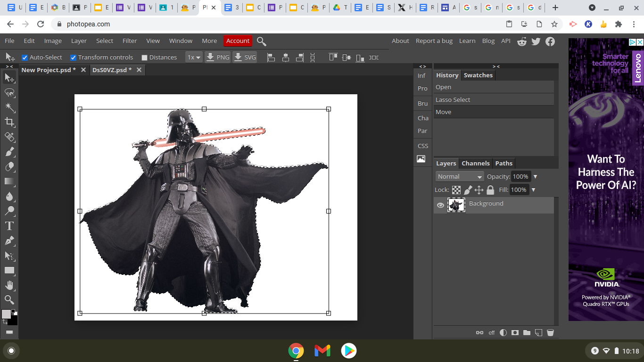Align right edges of layers
This screenshot has width=644, height=362.
coord(299,58)
